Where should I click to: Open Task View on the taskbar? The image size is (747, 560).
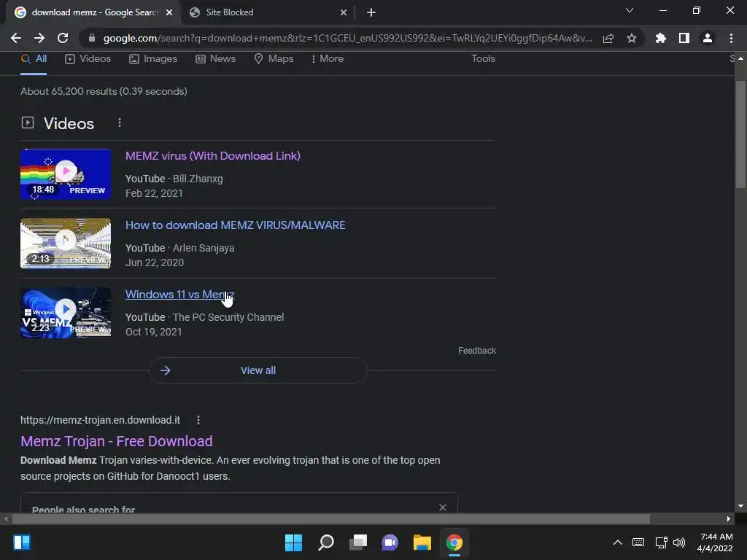[357, 542]
